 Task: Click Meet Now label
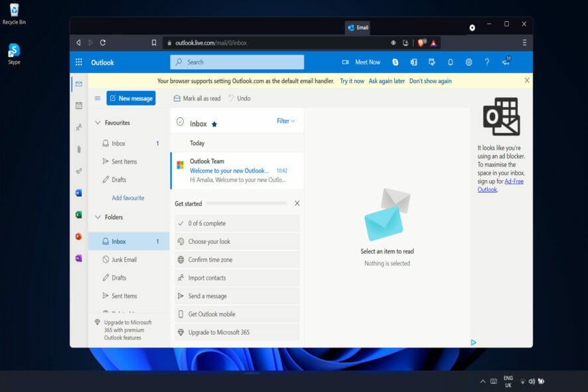368,62
